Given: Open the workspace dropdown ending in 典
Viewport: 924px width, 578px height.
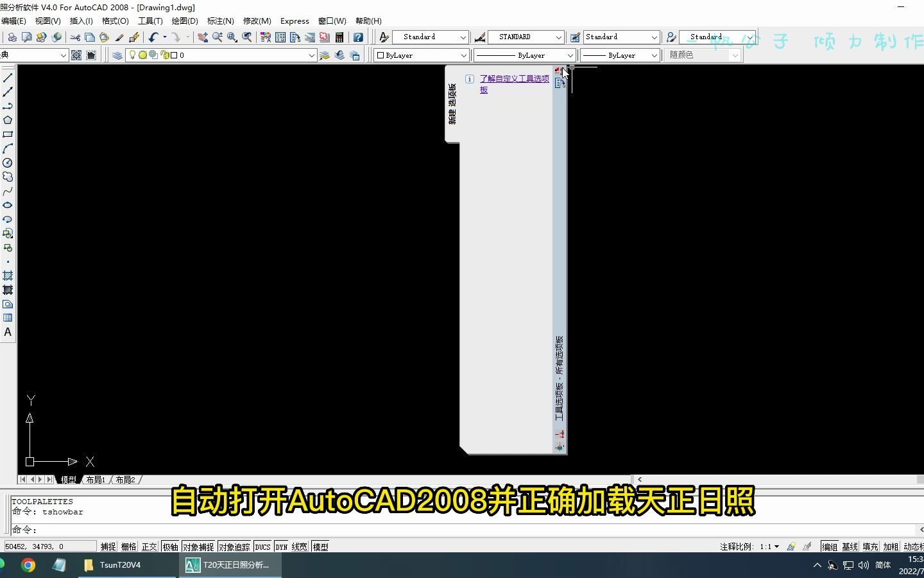Looking at the screenshot, I should [x=34, y=55].
